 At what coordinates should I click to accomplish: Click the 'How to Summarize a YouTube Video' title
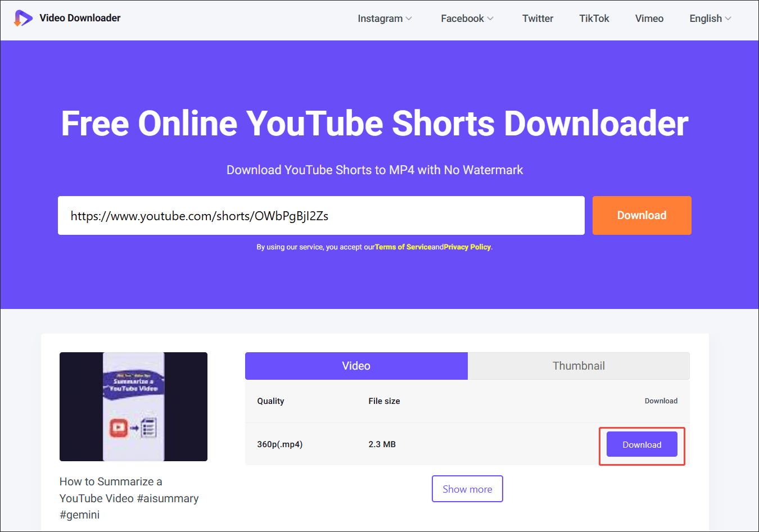click(x=129, y=498)
